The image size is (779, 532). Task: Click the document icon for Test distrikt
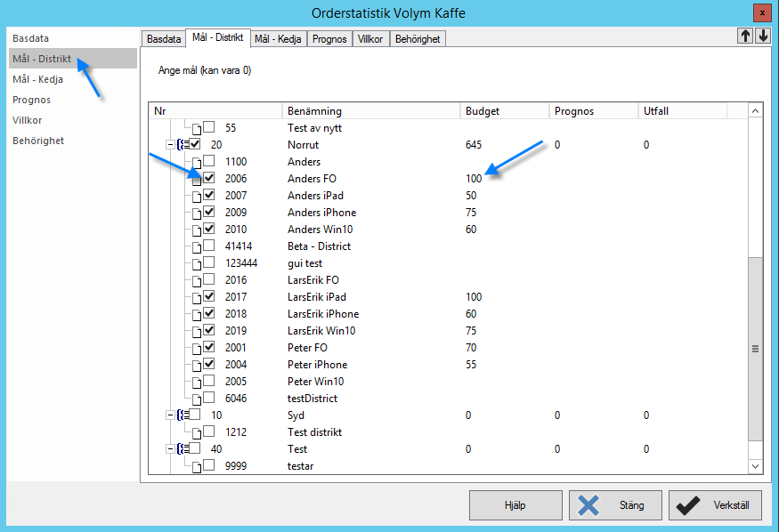(197, 432)
